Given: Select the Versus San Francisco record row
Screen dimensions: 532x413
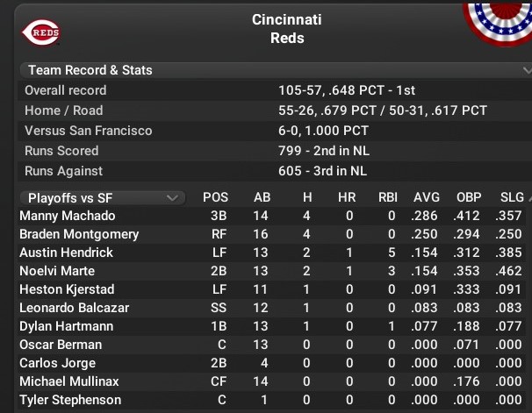Looking at the screenshot, I should pyautogui.click(x=263, y=131).
